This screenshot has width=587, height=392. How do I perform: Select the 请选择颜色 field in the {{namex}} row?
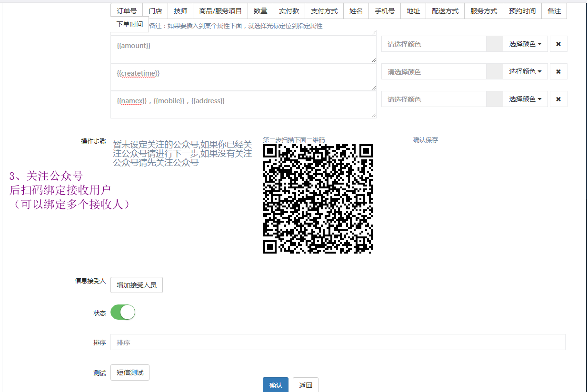[434, 99]
